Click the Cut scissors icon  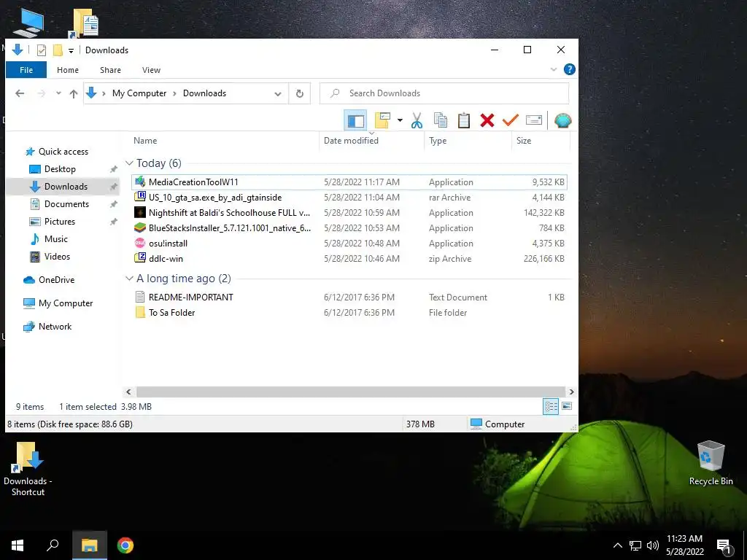(x=417, y=120)
